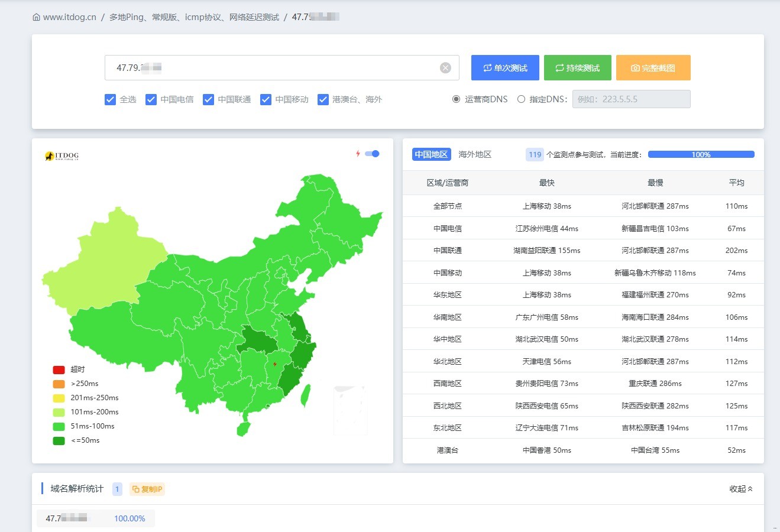Viewport: 780px width, 532px height.
Task: Click the ITDOG logo on the map
Action: tap(62, 156)
